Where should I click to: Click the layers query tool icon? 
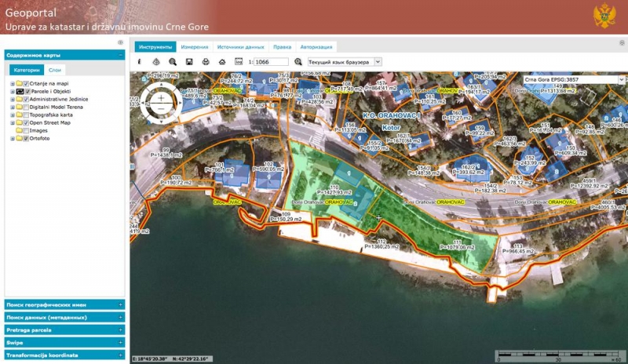156,62
